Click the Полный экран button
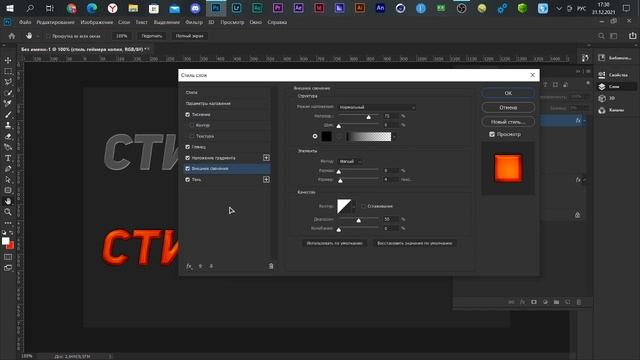The width and height of the screenshot is (640, 360). coord(189,36)
